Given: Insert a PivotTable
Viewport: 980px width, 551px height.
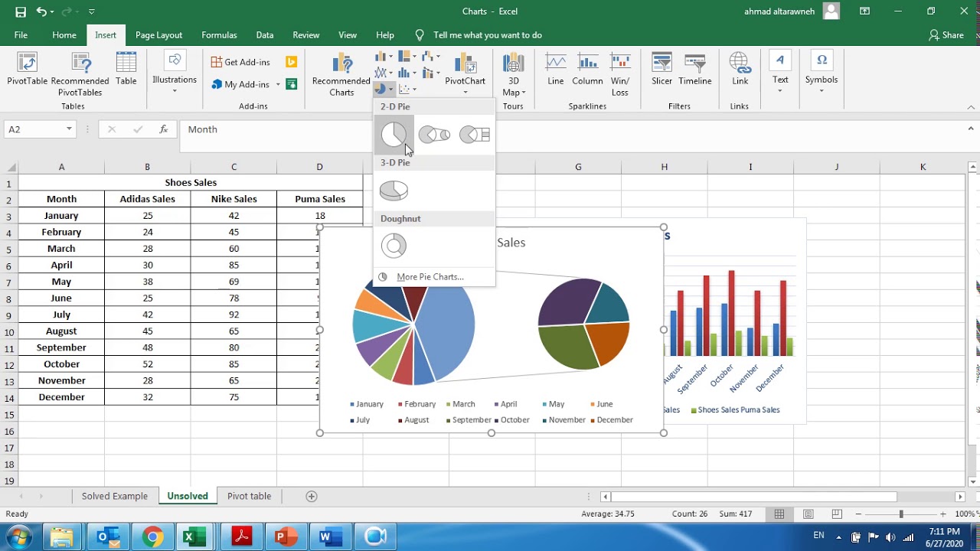Looking at the screenshot, I should pos(27,69).
